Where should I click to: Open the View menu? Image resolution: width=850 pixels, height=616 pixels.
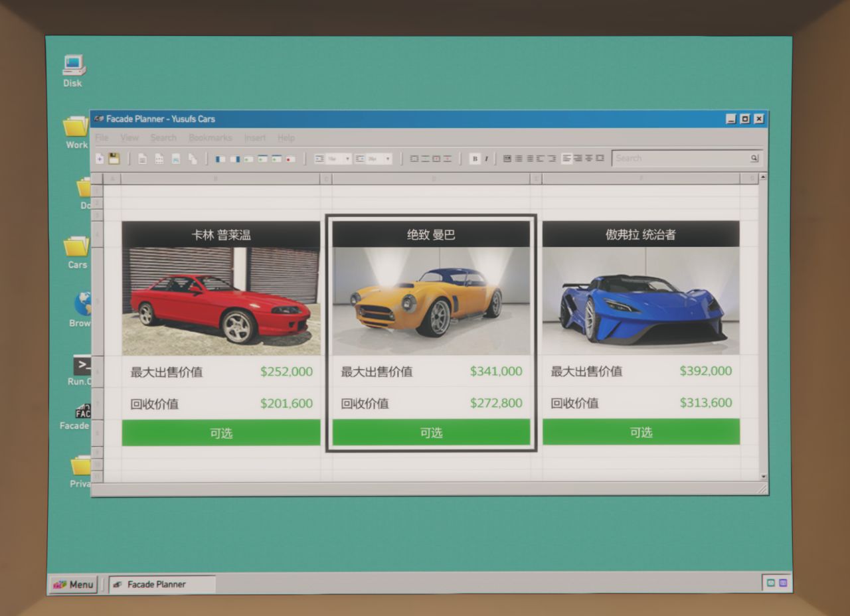click(x=129, y=138)
